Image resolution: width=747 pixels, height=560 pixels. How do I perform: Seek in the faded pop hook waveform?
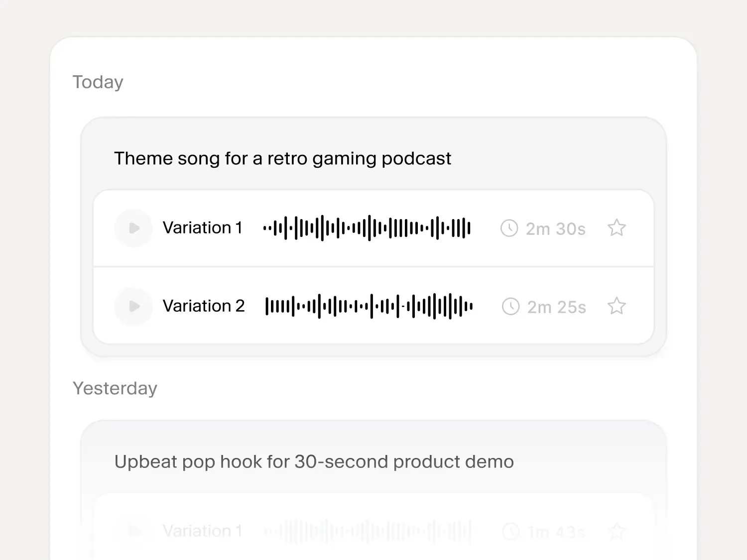[367, 531]
